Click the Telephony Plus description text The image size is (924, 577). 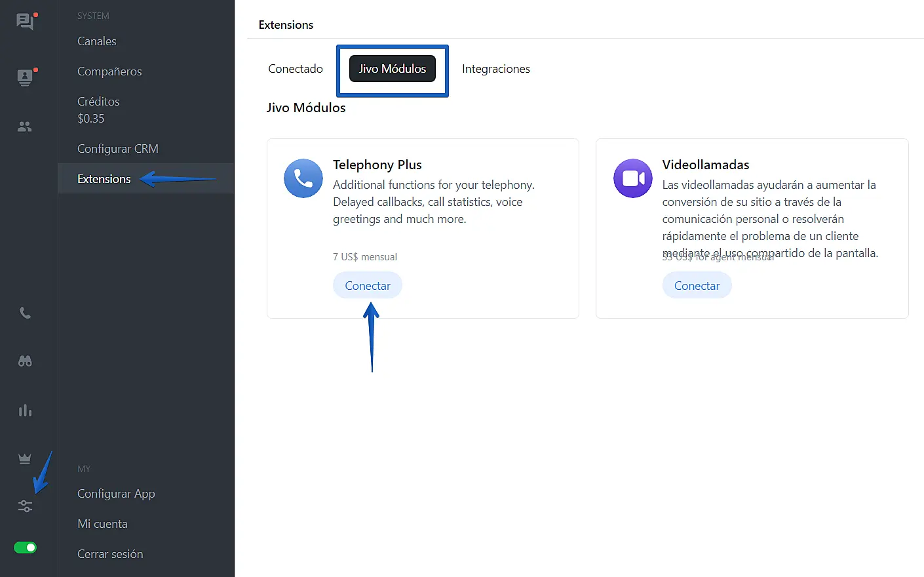pyautogui.click(x=434, y=202)
